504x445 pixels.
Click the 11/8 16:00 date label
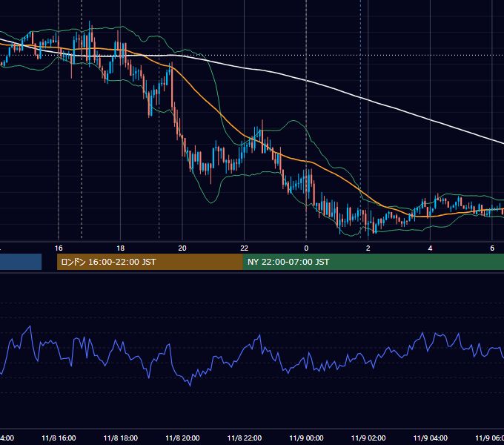(x=59, y=438)
